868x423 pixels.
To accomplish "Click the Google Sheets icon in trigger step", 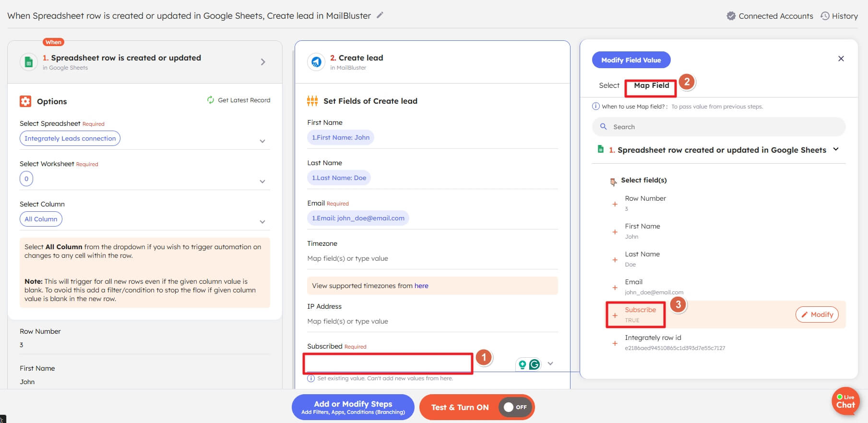I will [29, 62].
